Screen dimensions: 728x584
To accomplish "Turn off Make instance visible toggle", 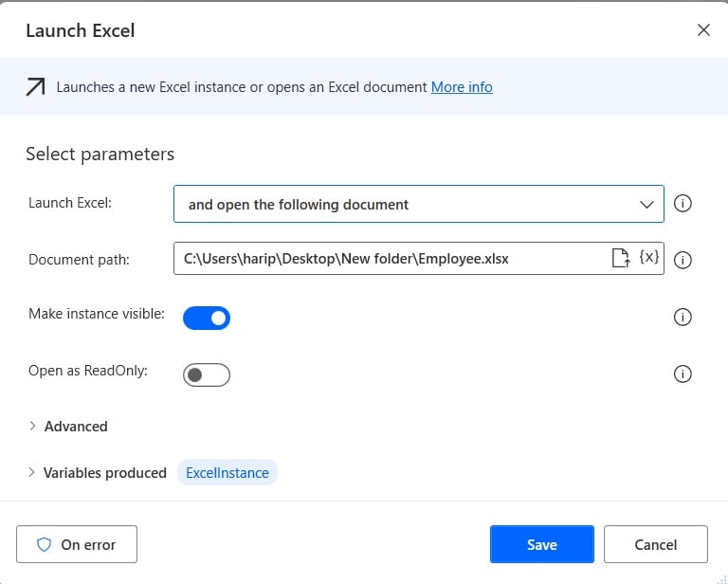I will (207, 318).
